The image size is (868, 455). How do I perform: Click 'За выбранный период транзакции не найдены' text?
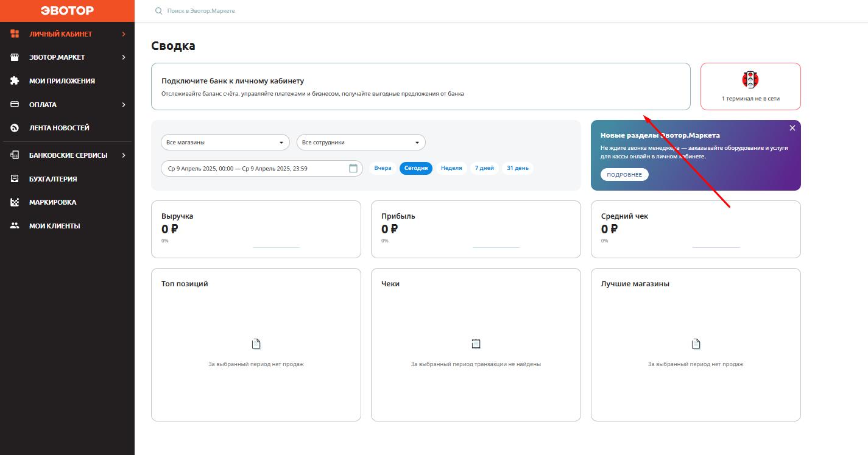tap(476, 364)
